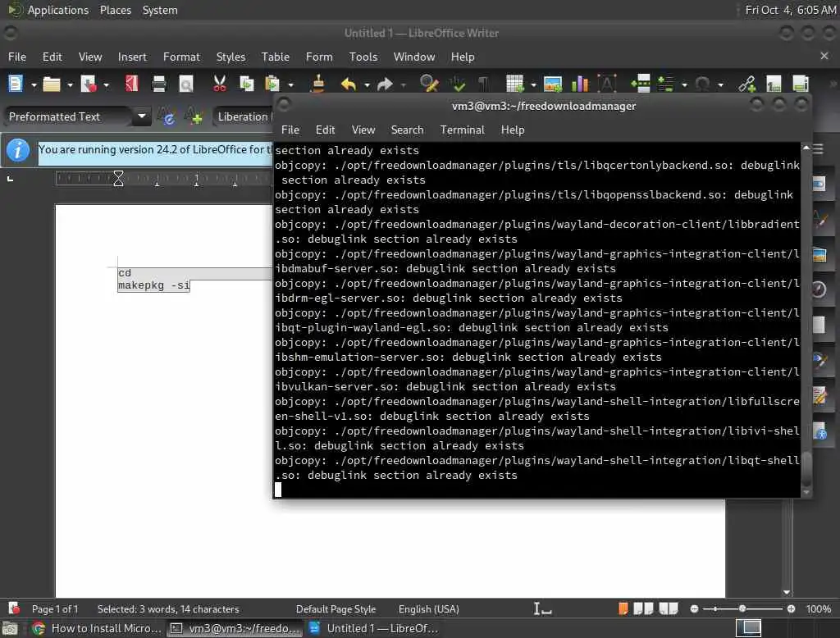Switch to book view in status bar
Image resolution: width=840 pixels, height=638 pixels.
669,608
